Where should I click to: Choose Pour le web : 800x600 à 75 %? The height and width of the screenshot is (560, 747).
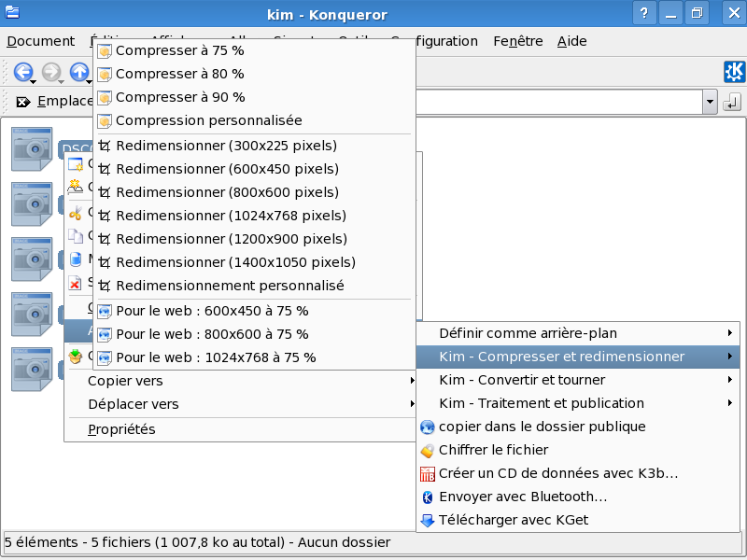click(254, 334)
